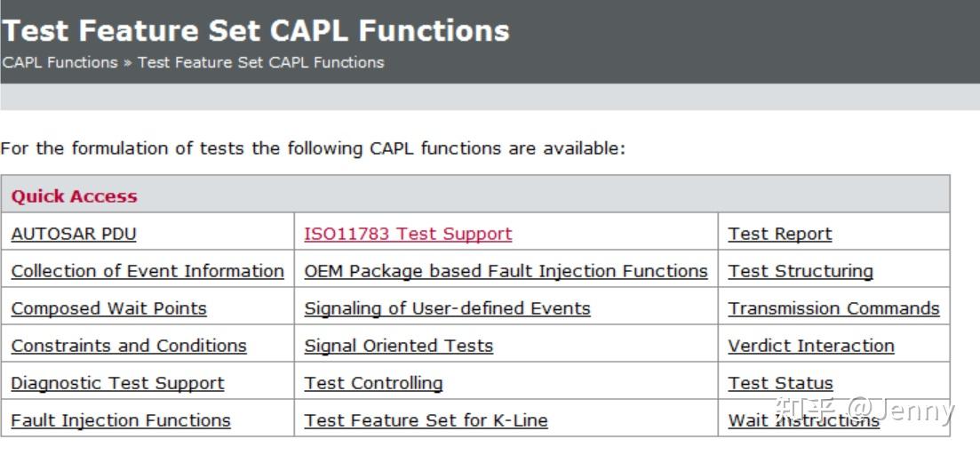
Task: Open the Signal Oriented Tests link
Action: tap(398, 346)
